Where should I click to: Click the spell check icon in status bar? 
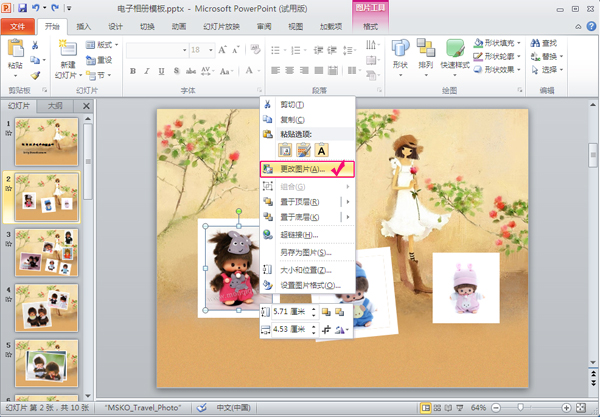[x=201, y=408]
